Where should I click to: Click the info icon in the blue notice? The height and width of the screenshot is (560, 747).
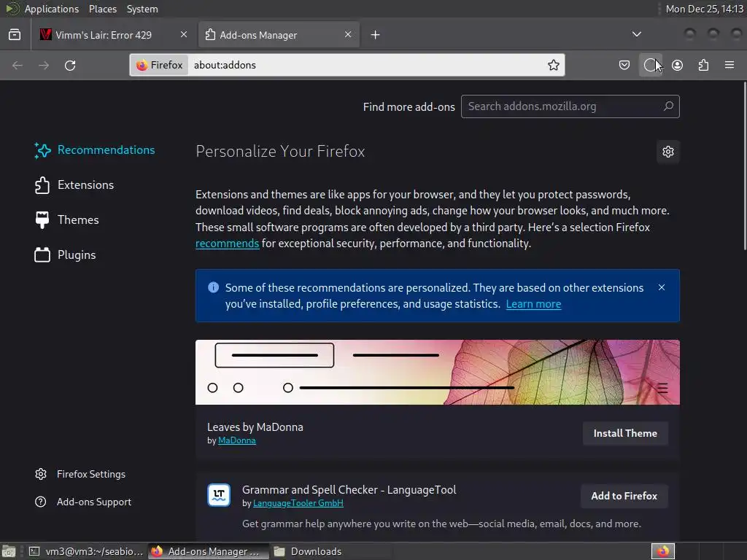[x=214, y=287]
